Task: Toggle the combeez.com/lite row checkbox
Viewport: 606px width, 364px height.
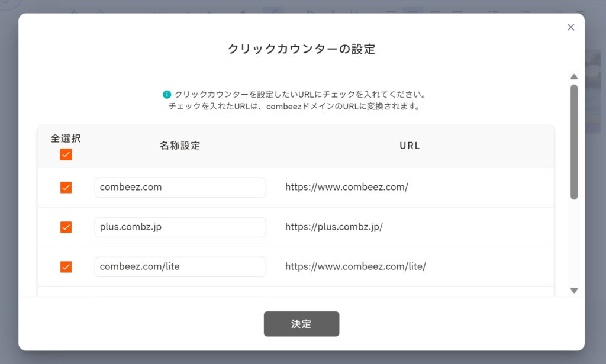Action: (66, 267)
